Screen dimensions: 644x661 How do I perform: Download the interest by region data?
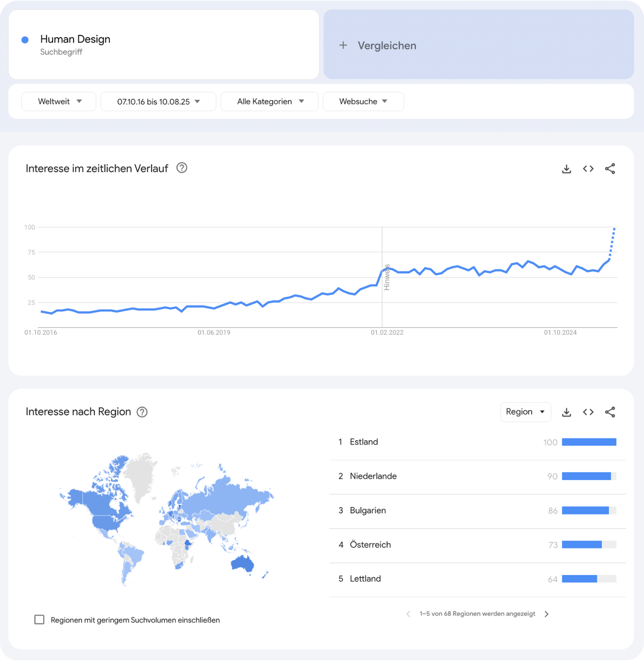566,412
